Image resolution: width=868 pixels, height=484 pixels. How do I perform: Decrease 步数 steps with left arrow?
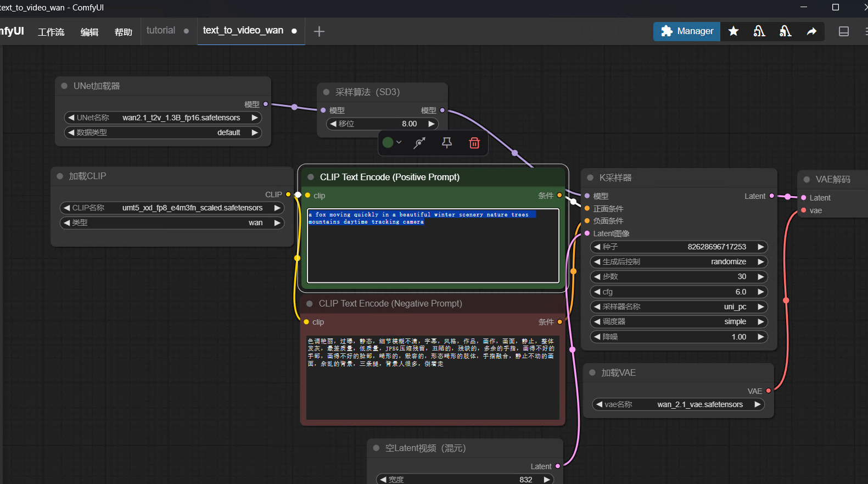pyautogui.click(x=597, y=276)
